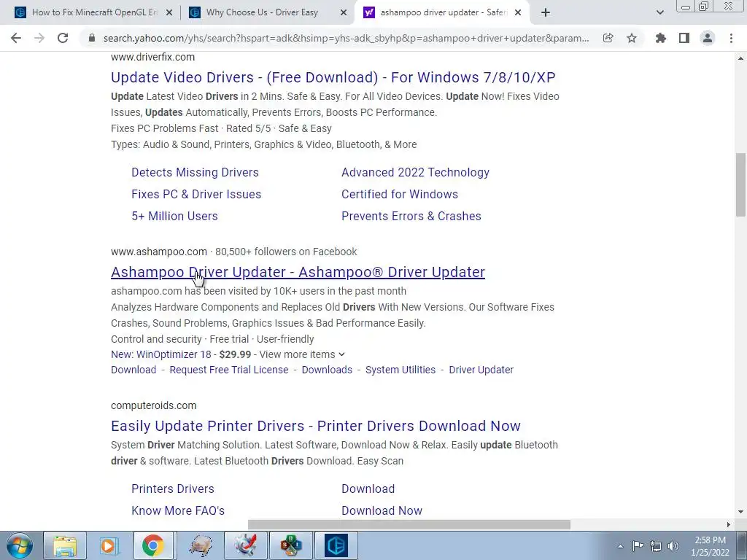Viewport: 747px width, 560px height.
Task: Open Certified for Windows link
Action: point(400,194)
